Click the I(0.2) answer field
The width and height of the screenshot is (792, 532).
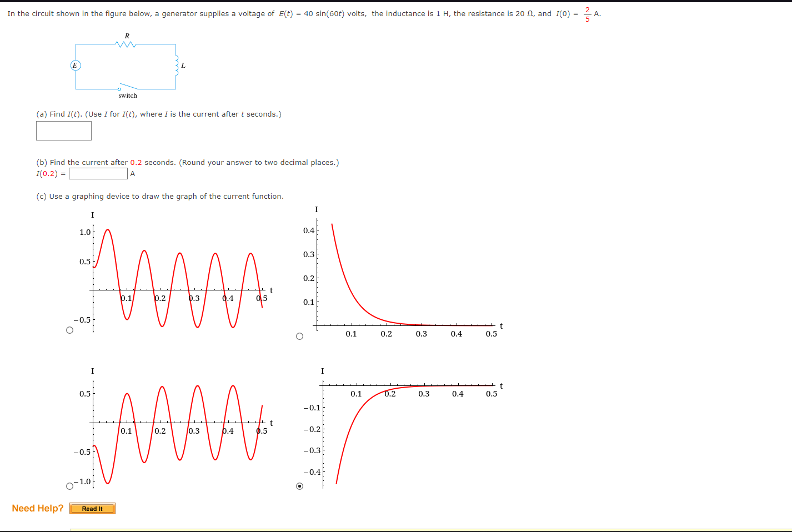98,174
